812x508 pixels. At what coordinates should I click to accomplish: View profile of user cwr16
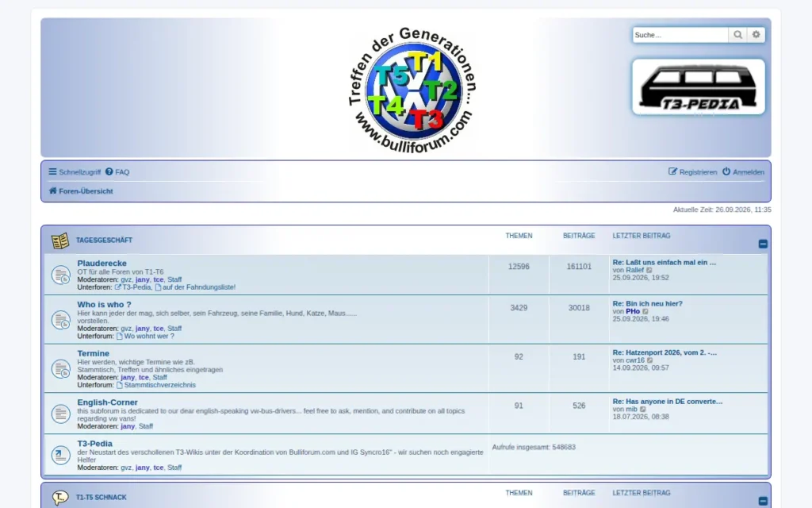635,360
